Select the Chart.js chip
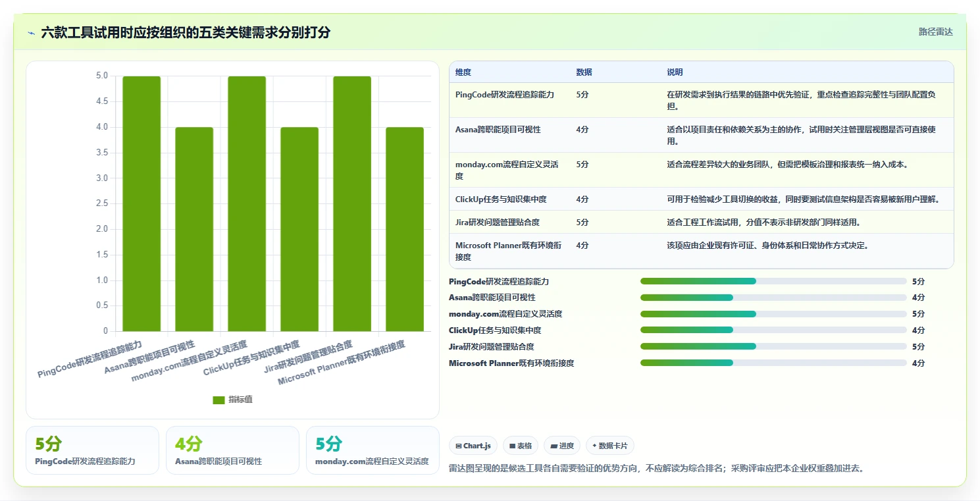Image resolution: width=980 pixels, height=501 pixels. pos(473,446)
